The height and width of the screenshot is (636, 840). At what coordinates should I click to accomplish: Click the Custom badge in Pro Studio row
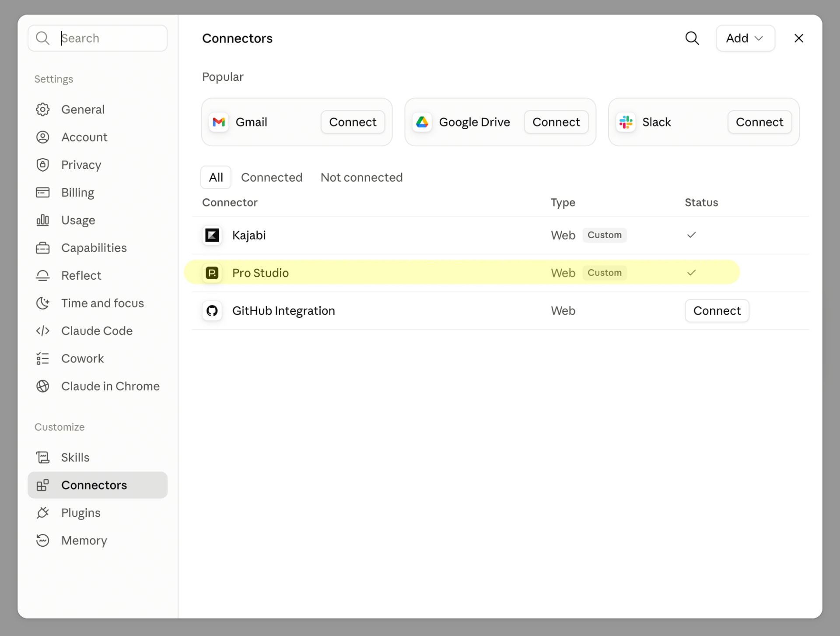point(604,273)
